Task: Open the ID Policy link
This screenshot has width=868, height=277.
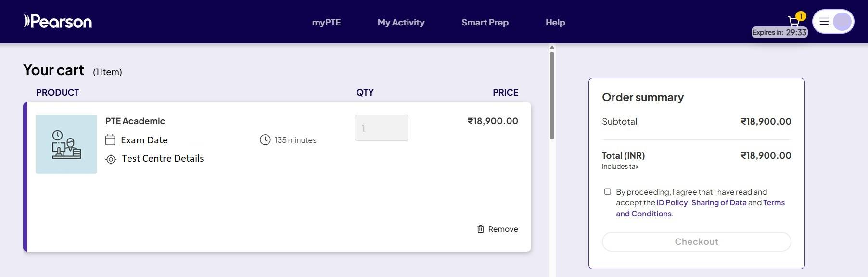Action: [672, 202]
